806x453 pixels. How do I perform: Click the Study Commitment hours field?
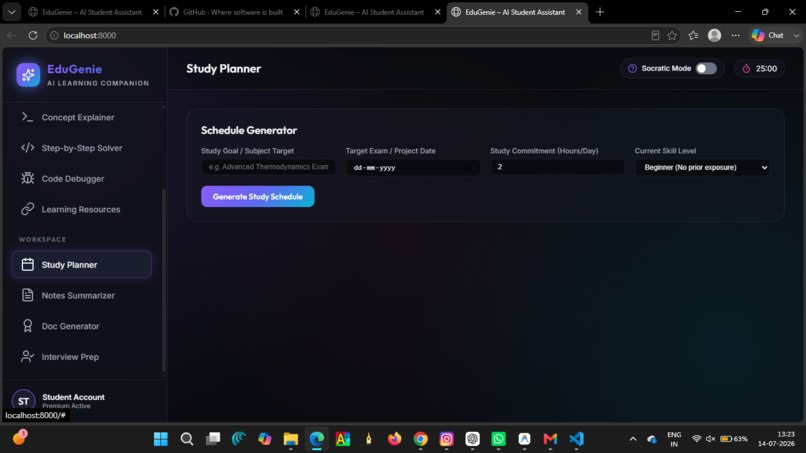(557, 167)
